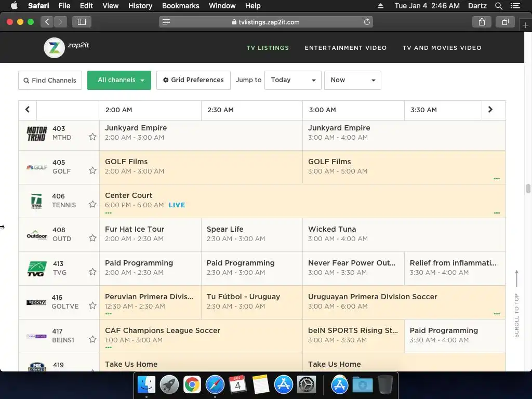This screenshot has height=399, width=532.
Task: Open the All channels dropdown
Action: [119, 80]
